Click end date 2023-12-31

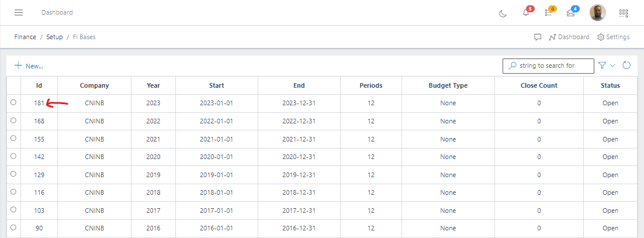click(x=299, y=103)
